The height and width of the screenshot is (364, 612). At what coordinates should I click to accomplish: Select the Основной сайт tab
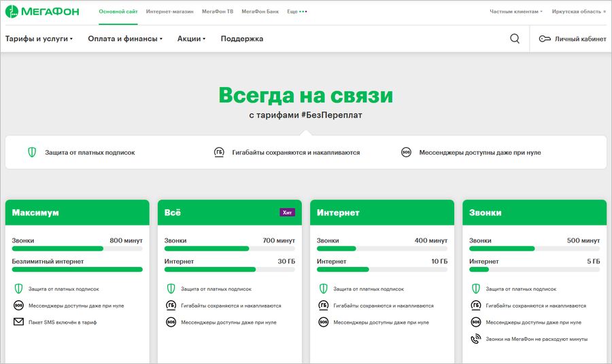(x=118, y=12)
